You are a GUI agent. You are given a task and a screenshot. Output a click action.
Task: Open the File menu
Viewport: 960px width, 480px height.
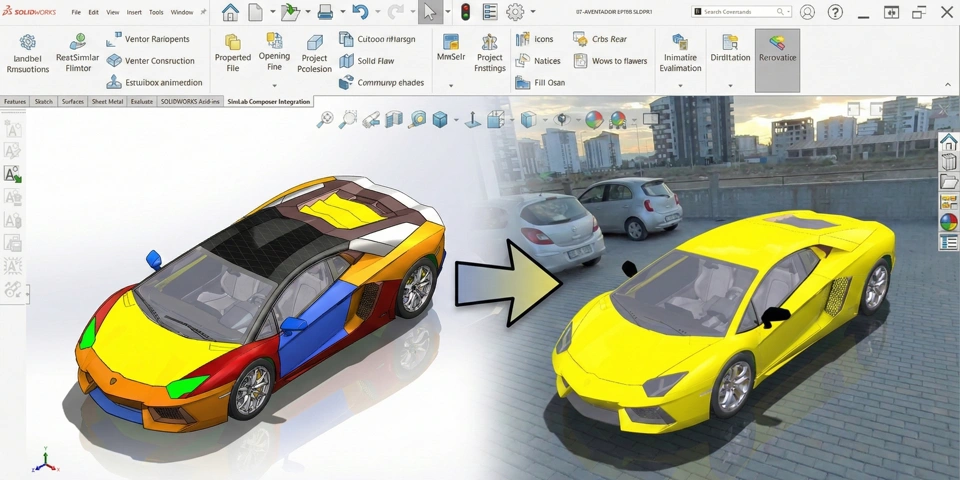[x=76, y=12]
